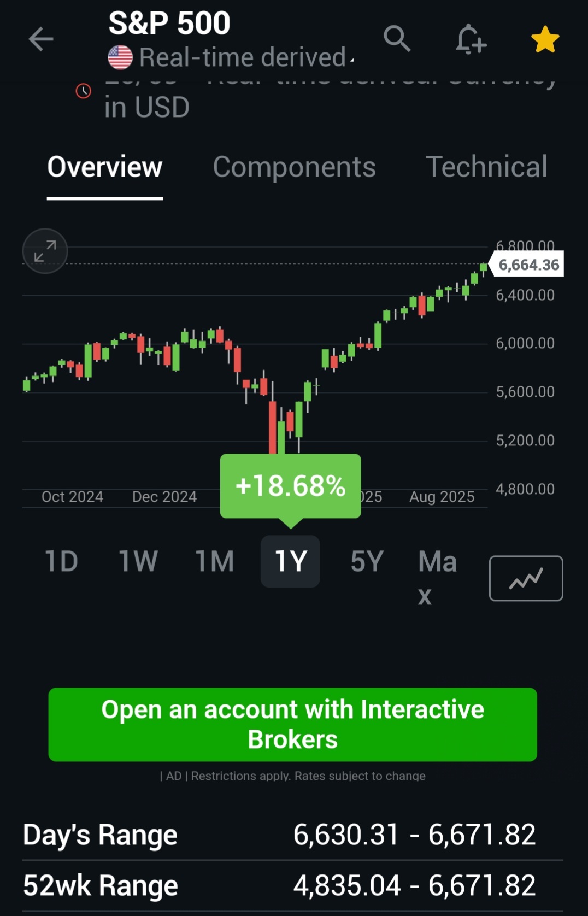Tap the +18.68% change tooltip
The image size is (588, 916).
290,485
